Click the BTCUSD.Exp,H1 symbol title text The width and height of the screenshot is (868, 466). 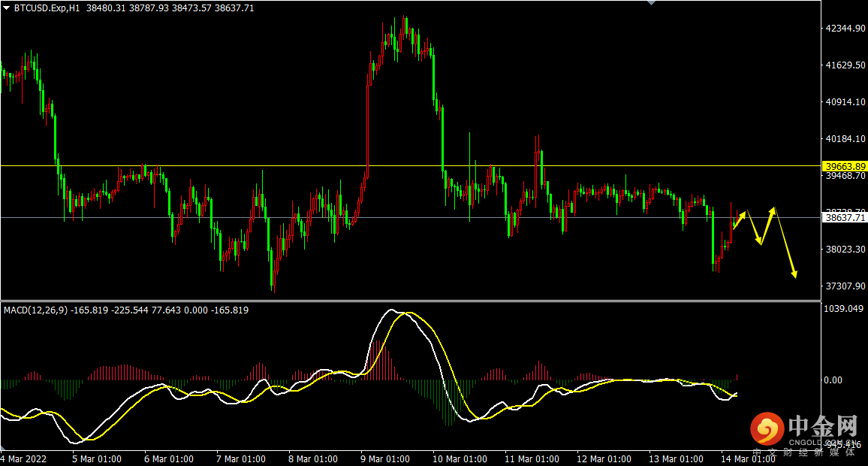click(47, 8)
